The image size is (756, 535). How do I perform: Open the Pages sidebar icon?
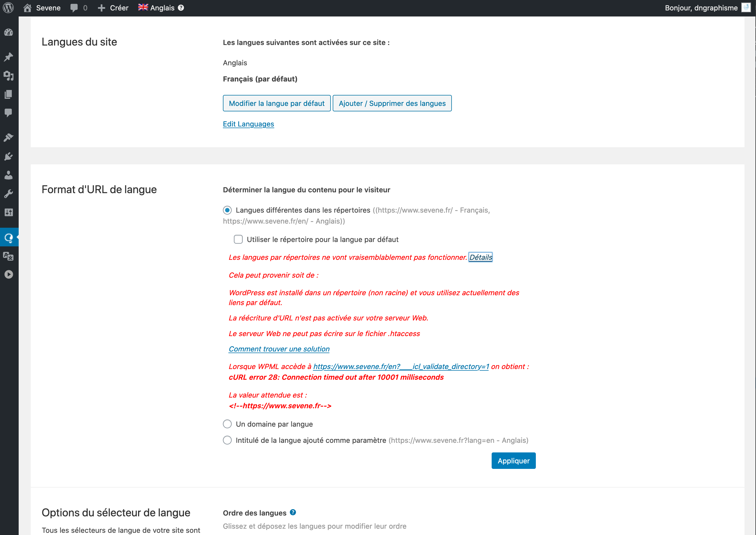(9, 95)
